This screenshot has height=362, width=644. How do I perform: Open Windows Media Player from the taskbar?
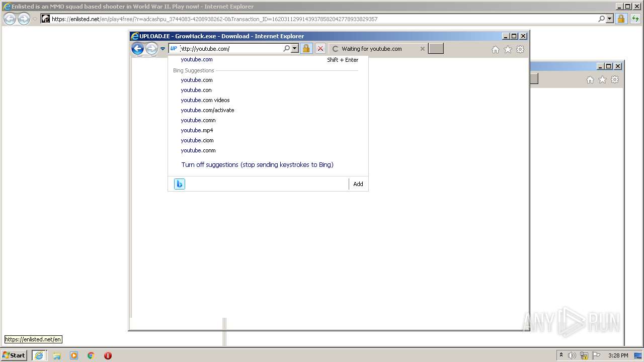(x=74, y=355)
